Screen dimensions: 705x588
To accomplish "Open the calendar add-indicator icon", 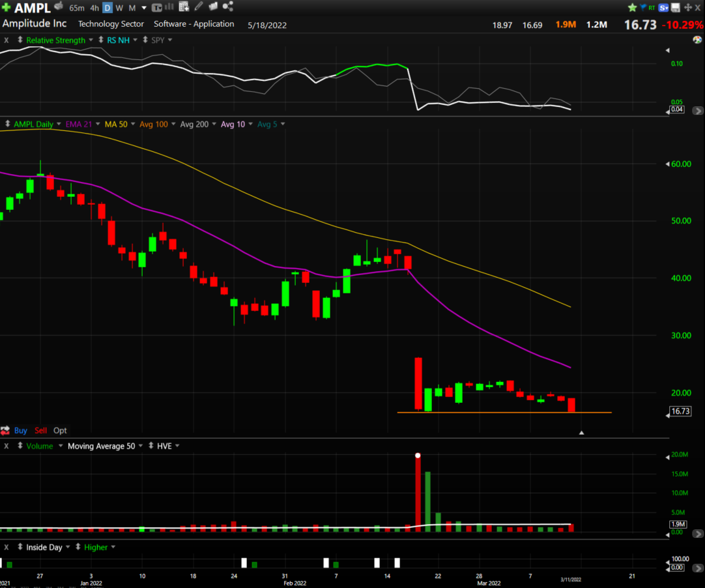I will [184, 7].
